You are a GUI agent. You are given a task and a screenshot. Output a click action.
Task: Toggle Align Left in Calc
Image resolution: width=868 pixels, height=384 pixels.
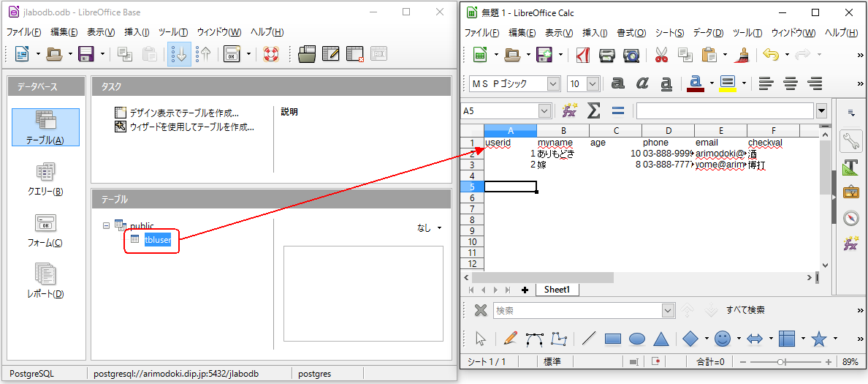pos(766,83)
